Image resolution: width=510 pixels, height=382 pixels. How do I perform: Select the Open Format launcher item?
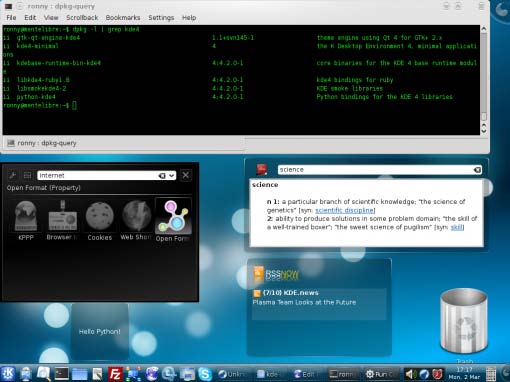point(173,220)
